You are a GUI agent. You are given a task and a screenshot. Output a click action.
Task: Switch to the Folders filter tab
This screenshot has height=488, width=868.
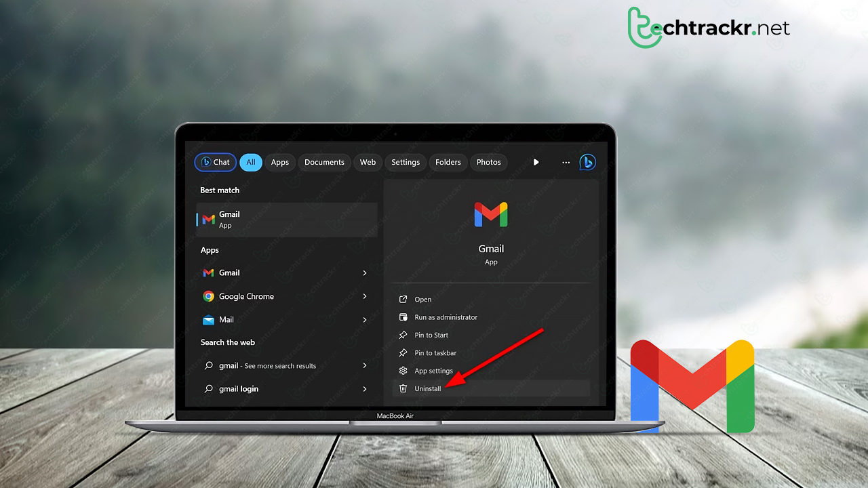448,162
